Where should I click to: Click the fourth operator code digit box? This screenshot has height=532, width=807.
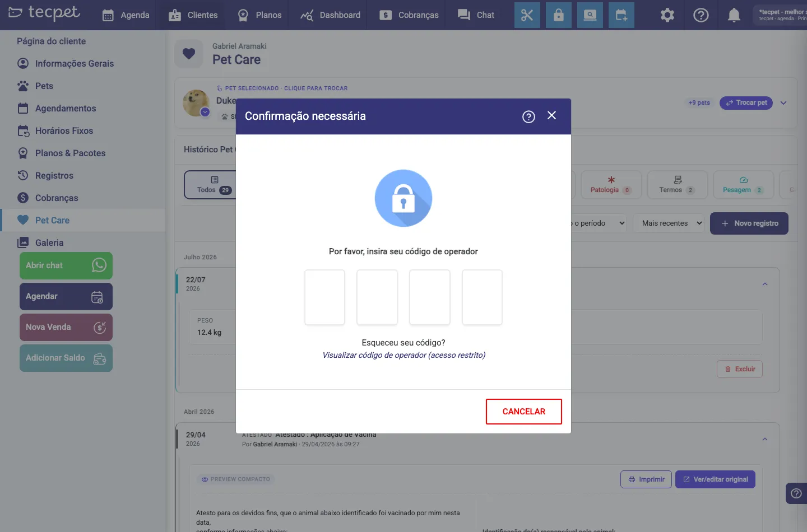coord(482,297)
